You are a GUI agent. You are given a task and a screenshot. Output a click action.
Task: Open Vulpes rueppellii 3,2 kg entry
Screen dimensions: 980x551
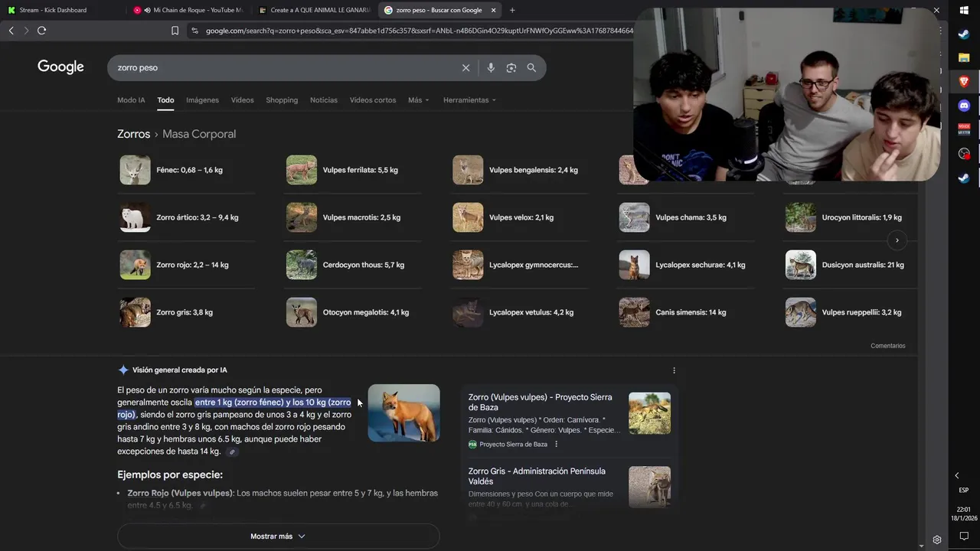(x=851, y=312)
